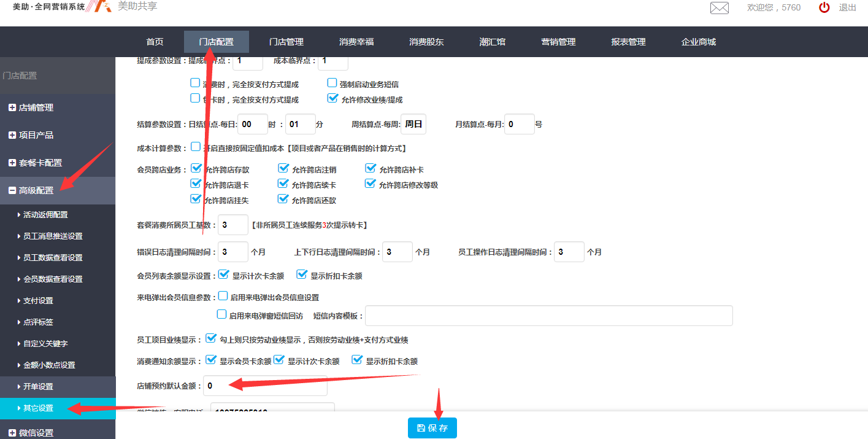Open the 消费股东 nav tab

426,42
